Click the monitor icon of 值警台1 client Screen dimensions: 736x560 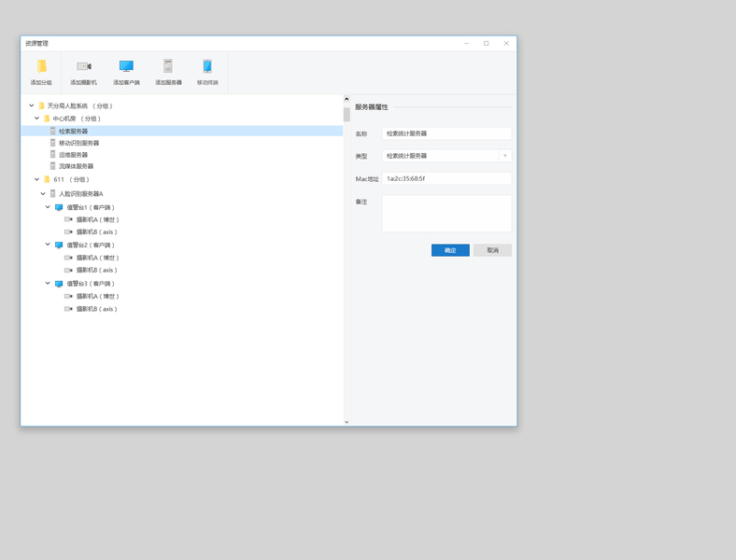(59, 207)
